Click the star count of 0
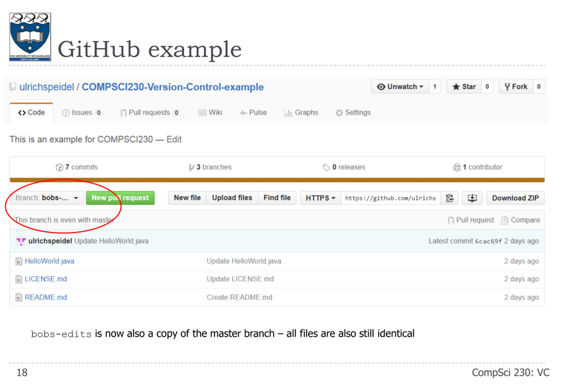The width and height of the screenshot is (567, 392). [x=487, y=87]
